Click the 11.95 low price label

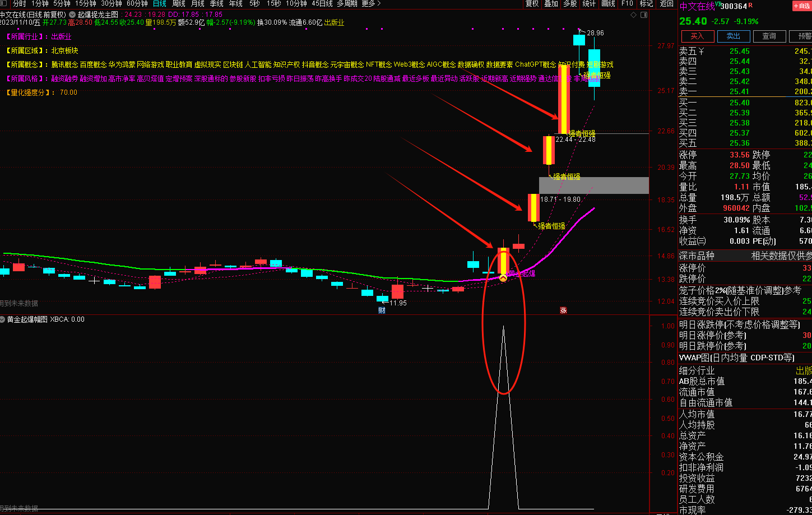click(398, 303)
